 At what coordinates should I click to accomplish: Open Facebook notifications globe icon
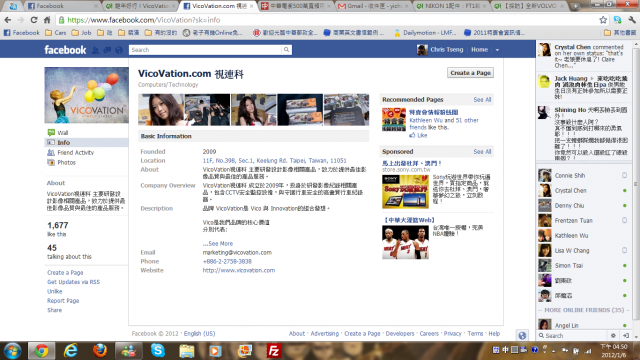pos(119,50)
